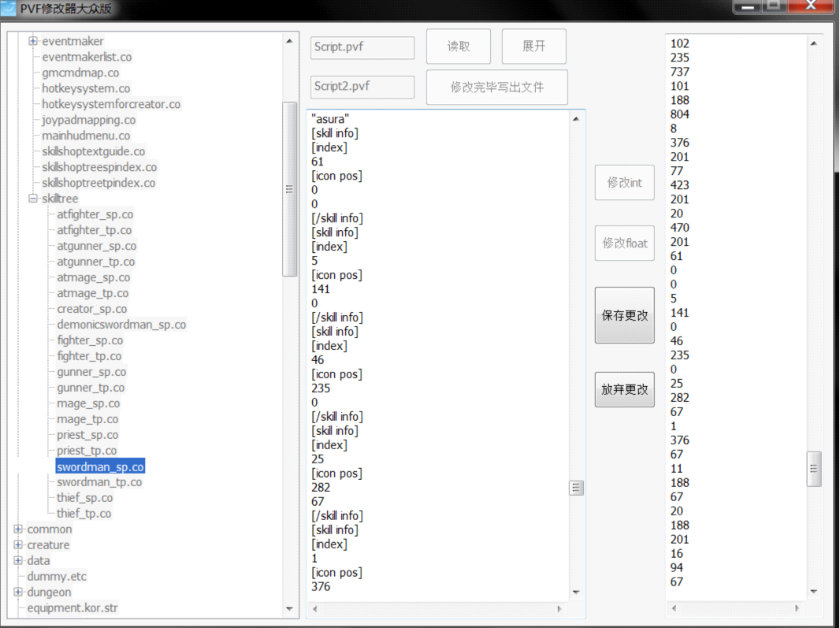This screenshot has height=628, width=840.
Task: Expand the dungeon folder node
Action: tap(18, 593)
